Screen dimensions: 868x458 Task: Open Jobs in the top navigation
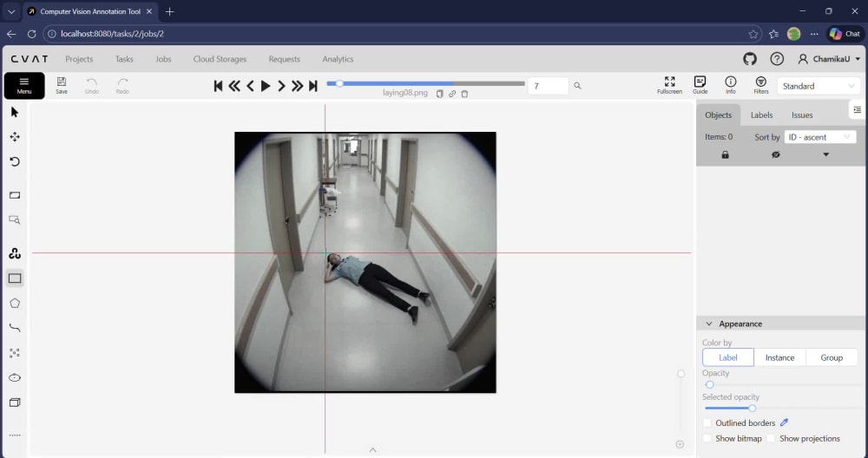pos(163,59)
